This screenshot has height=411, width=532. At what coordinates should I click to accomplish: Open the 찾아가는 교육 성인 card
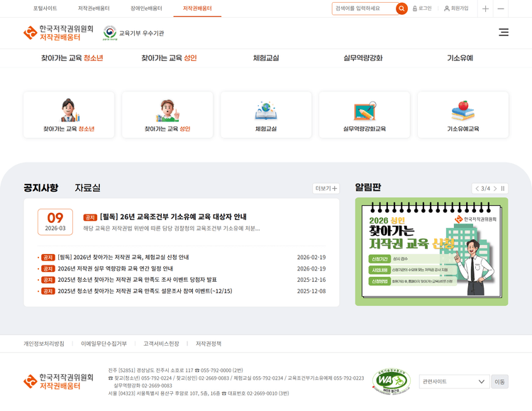click(167, 115)
